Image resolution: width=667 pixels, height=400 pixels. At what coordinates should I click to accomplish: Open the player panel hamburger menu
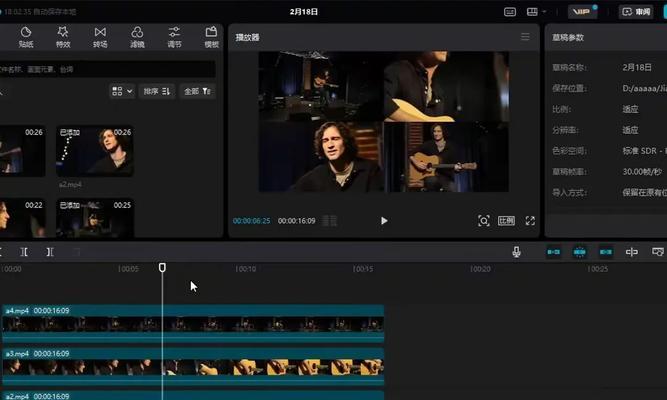525,37
